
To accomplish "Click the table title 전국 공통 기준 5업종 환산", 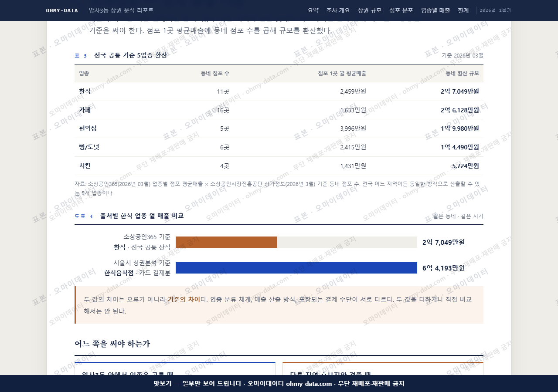I will click(130, 55).
